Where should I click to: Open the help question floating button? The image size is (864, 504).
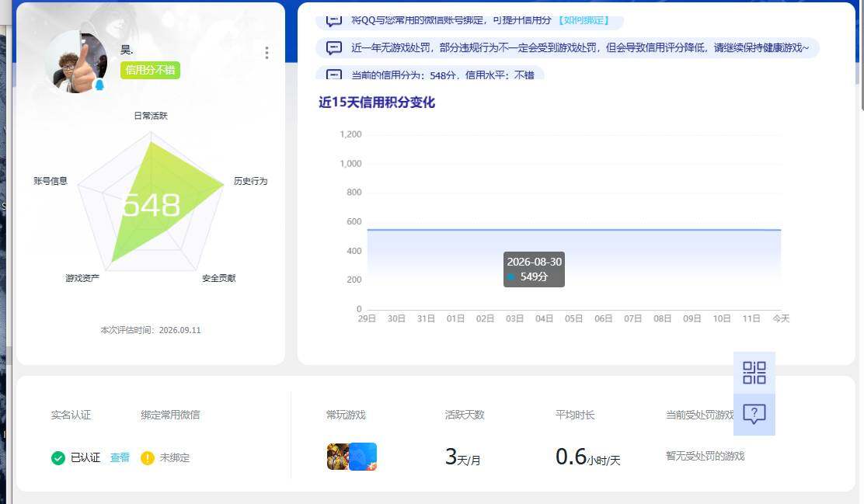pos(754,414)
